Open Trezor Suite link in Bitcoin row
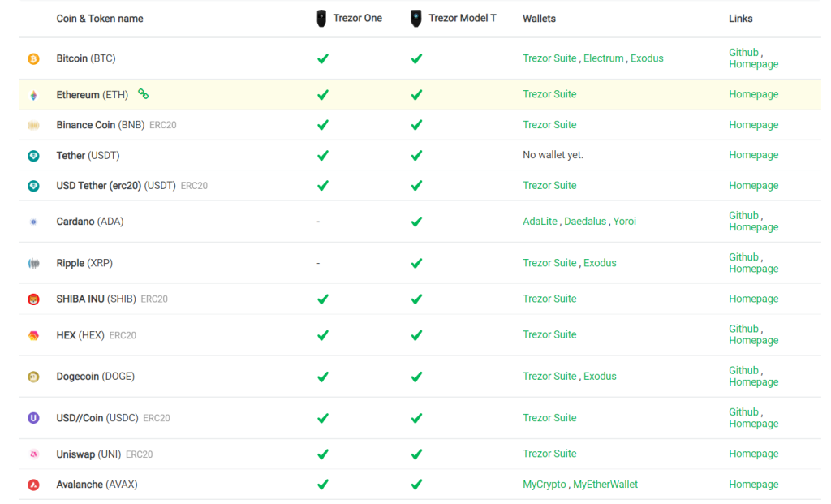 [549, 58]
